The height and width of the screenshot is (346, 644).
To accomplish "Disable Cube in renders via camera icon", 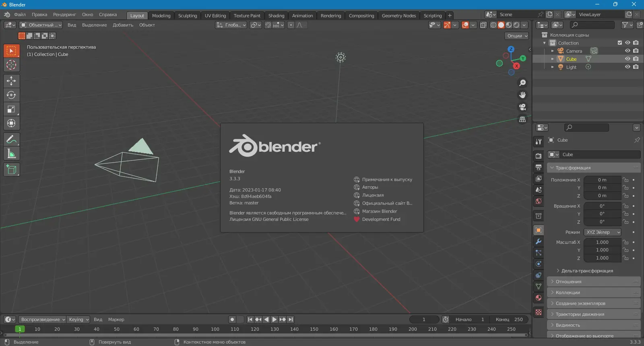I will 636,59.
